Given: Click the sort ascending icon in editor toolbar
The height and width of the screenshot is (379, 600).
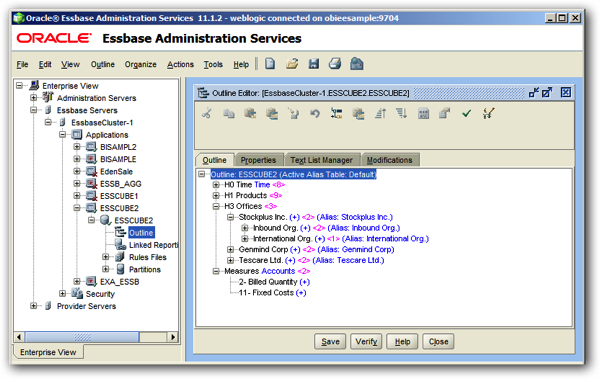Looking at the screenshot, I should point(380,113).
